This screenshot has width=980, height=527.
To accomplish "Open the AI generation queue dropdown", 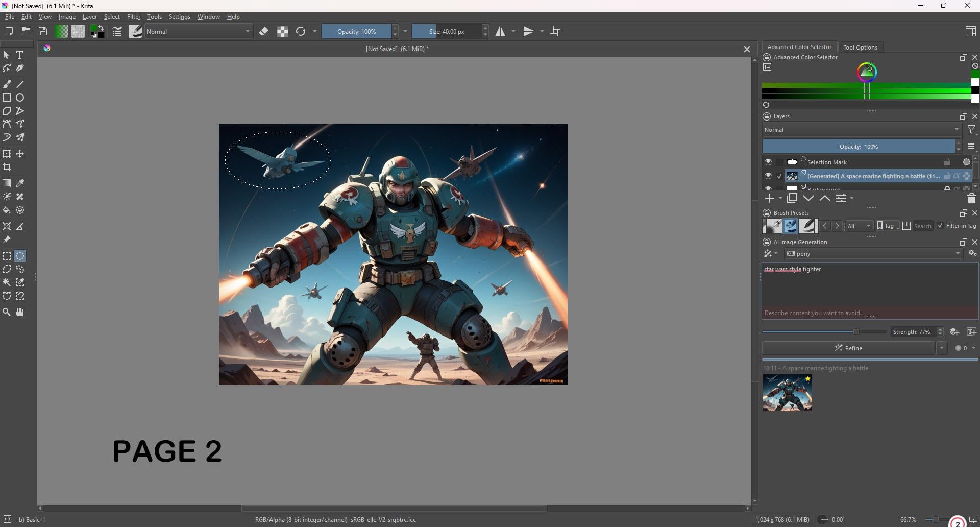I will tap(965, 348).
